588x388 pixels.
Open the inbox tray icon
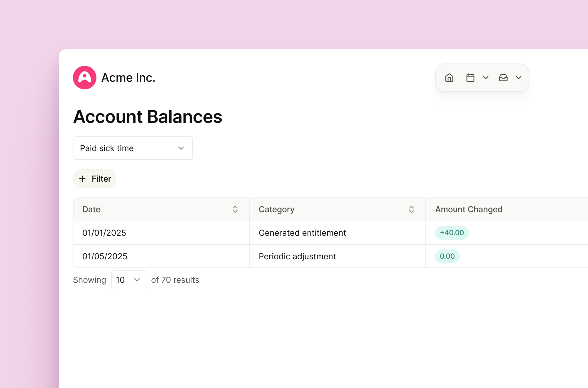(x=503, y=78)
